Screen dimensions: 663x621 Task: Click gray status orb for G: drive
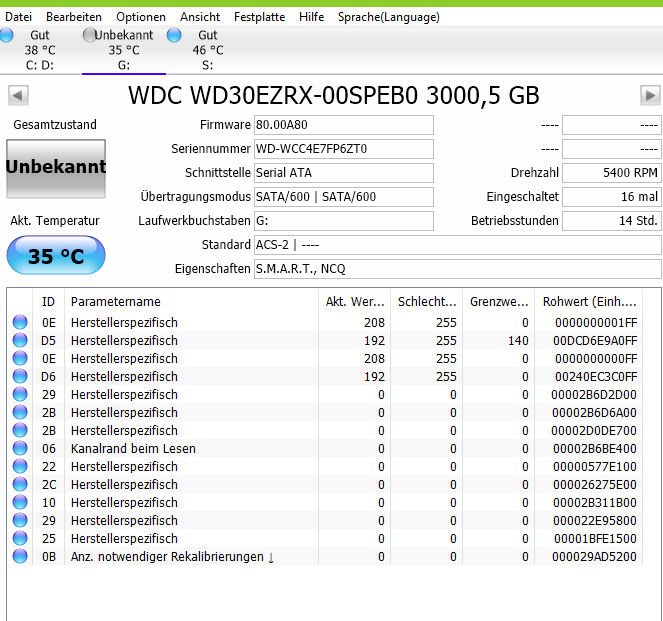pos(89,35)
